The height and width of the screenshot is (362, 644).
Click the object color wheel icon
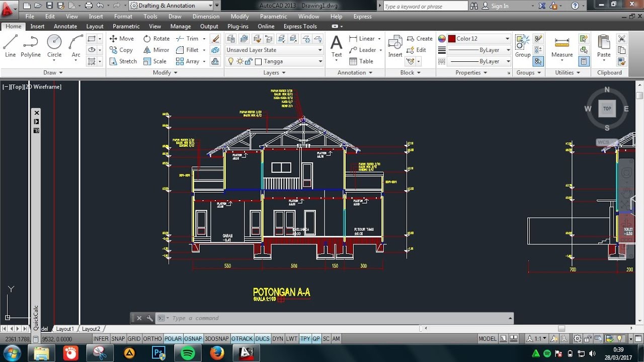[442, 38]
